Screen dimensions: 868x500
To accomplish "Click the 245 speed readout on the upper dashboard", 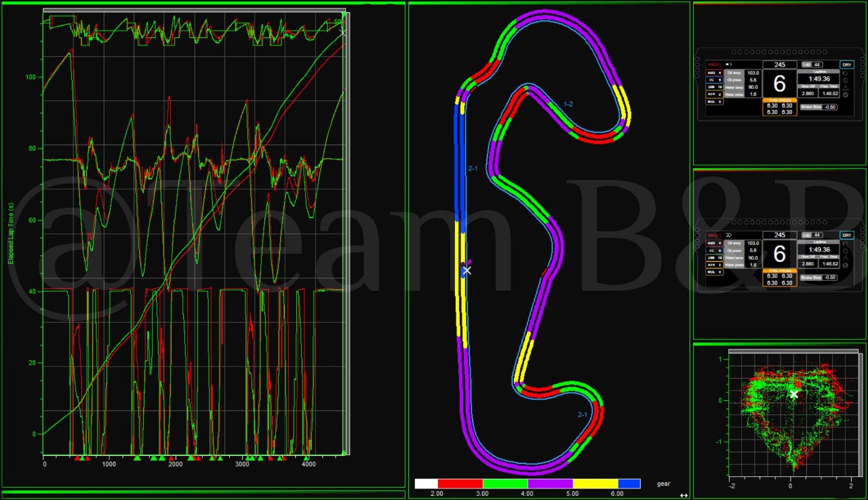I will click(780, 64).
